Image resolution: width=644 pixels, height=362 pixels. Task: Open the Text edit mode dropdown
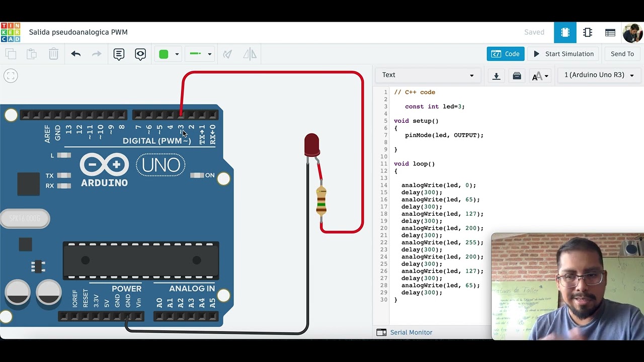428,75
